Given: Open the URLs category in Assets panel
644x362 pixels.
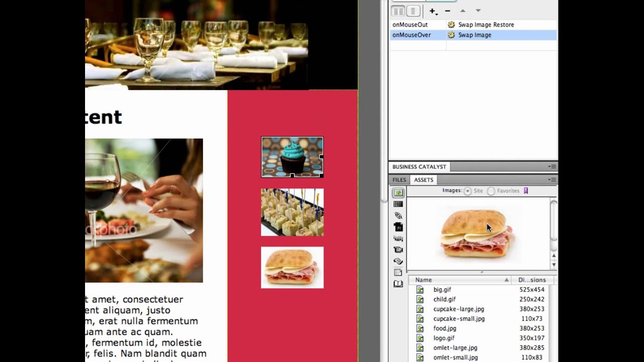Looking at the screenshot, I should coord(398,216).
